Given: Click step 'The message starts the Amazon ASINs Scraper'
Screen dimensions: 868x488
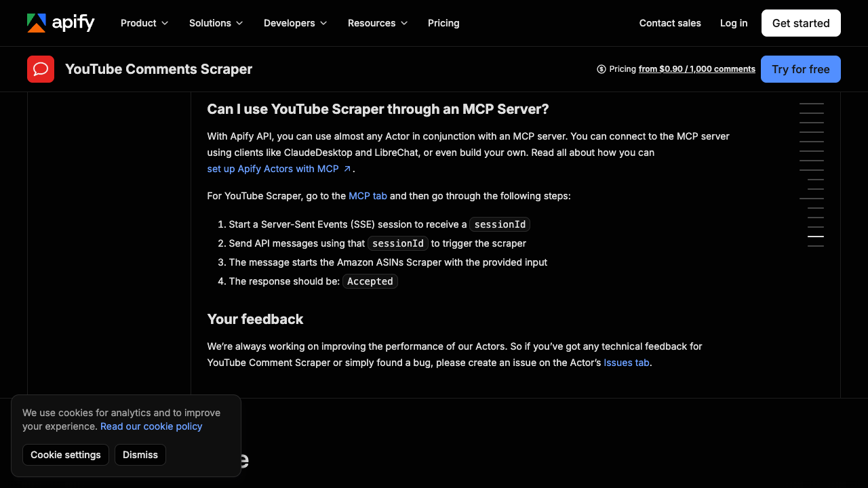Looking at the screenshot, I should coord(388,262).
